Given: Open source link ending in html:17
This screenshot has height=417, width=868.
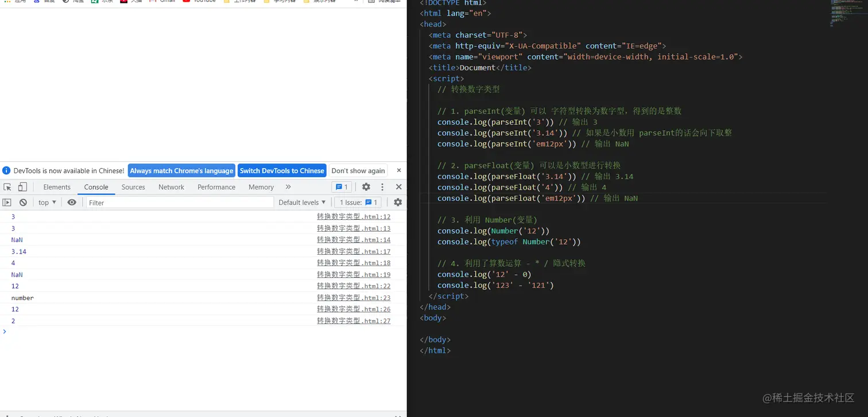Looking at the screenshot, I should coord(354,251).
